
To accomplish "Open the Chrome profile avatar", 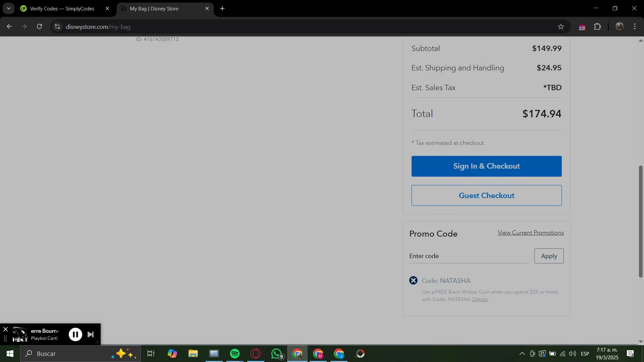I will 619,27.
